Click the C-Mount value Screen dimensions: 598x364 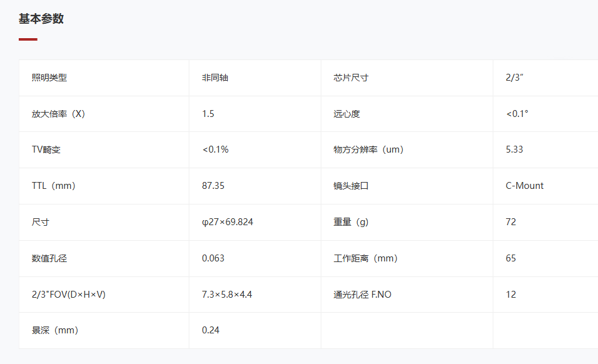(x=524, y=186)
